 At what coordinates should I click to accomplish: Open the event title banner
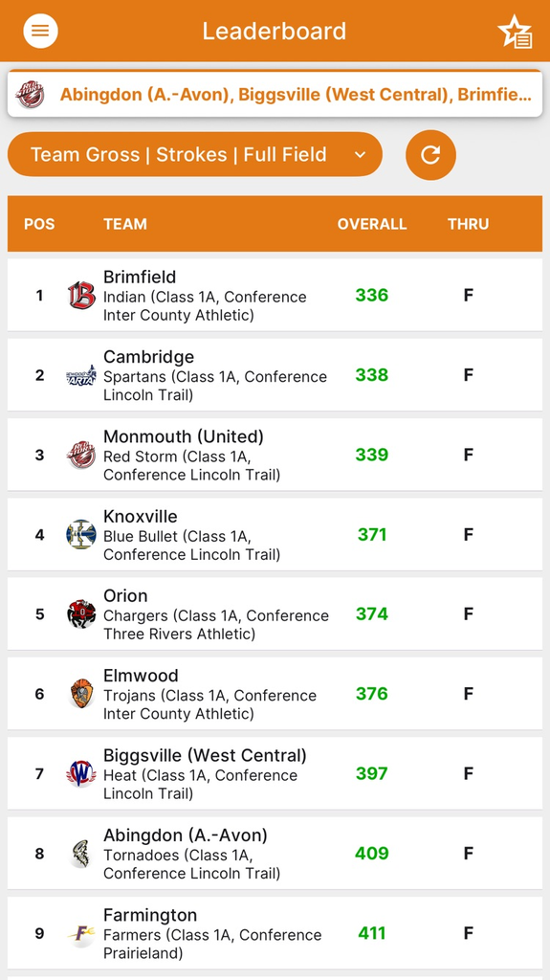coord(275,95)
